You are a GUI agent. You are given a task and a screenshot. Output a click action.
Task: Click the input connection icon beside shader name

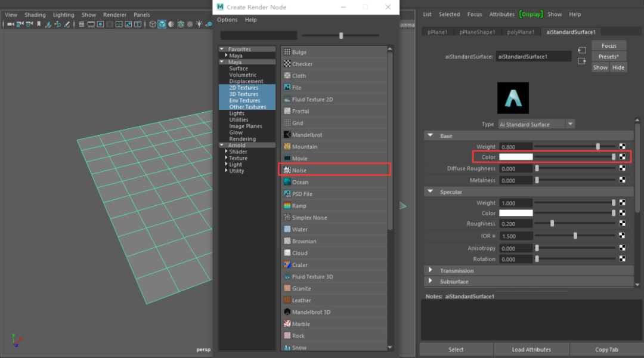click(581, 51)
